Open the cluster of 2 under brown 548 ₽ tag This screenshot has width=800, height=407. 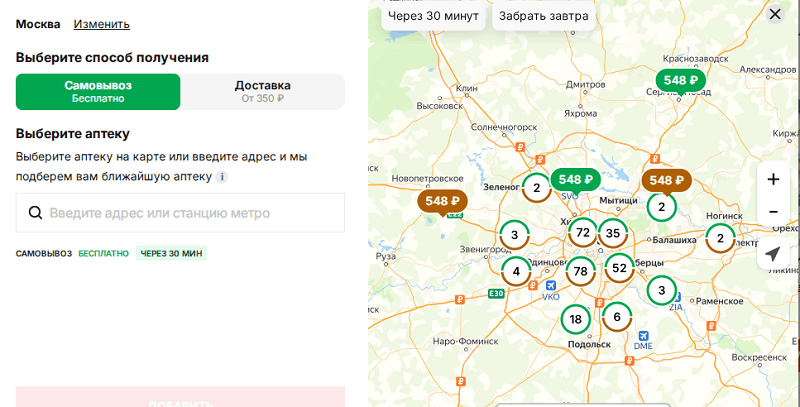pos(662,207)
